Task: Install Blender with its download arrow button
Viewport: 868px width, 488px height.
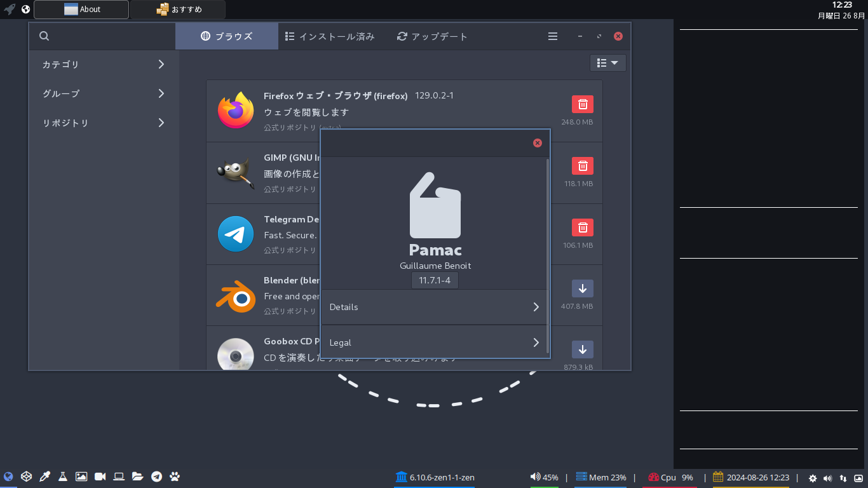Action: click(x=583, y=288)
